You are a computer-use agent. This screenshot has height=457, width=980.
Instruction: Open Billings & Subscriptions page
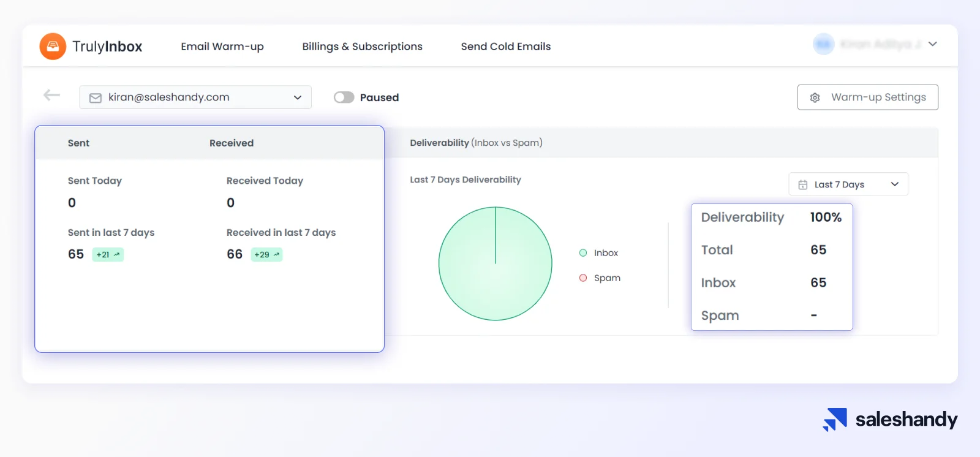point(362,47)
